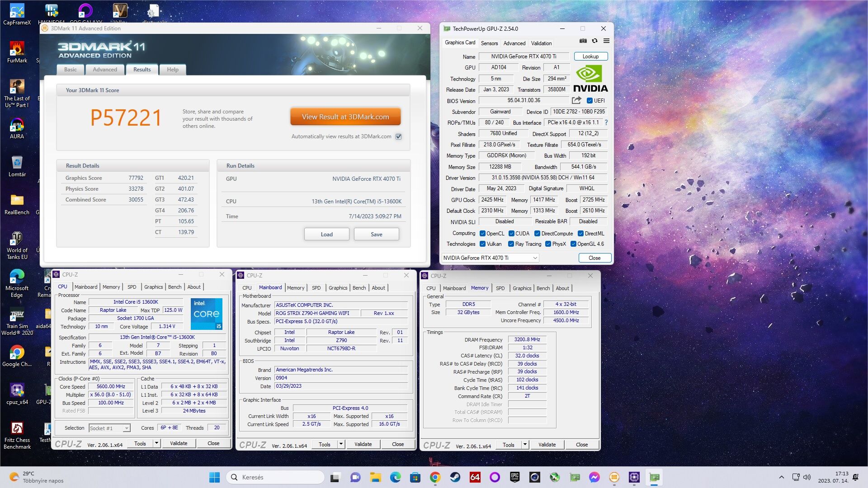Viewport: 868px width, 488px height.
Task: Open Lomtár recycle bin icon
Action: click(x=17, y=166)
